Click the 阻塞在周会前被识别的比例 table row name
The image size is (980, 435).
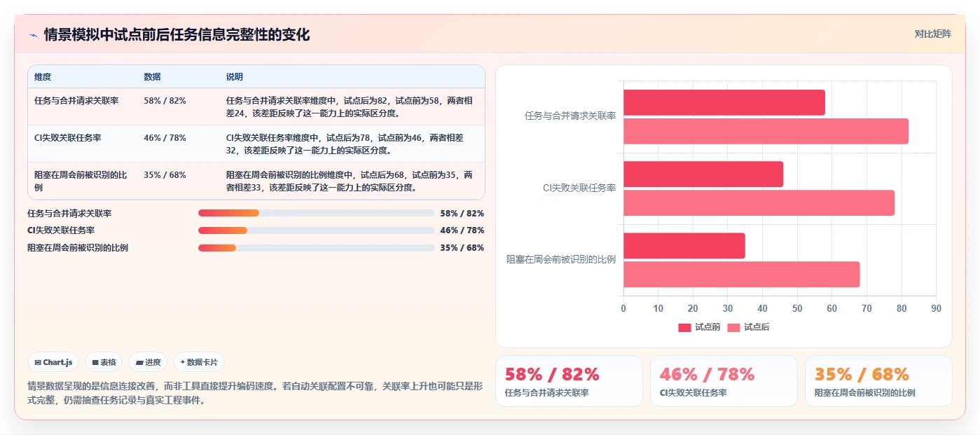coord(81,181)
